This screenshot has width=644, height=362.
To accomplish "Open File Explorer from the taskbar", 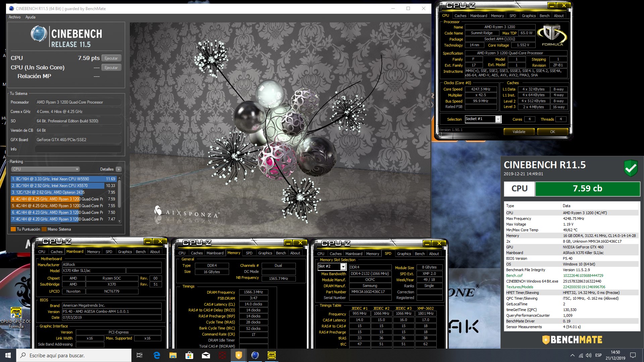I will [173, 355].
